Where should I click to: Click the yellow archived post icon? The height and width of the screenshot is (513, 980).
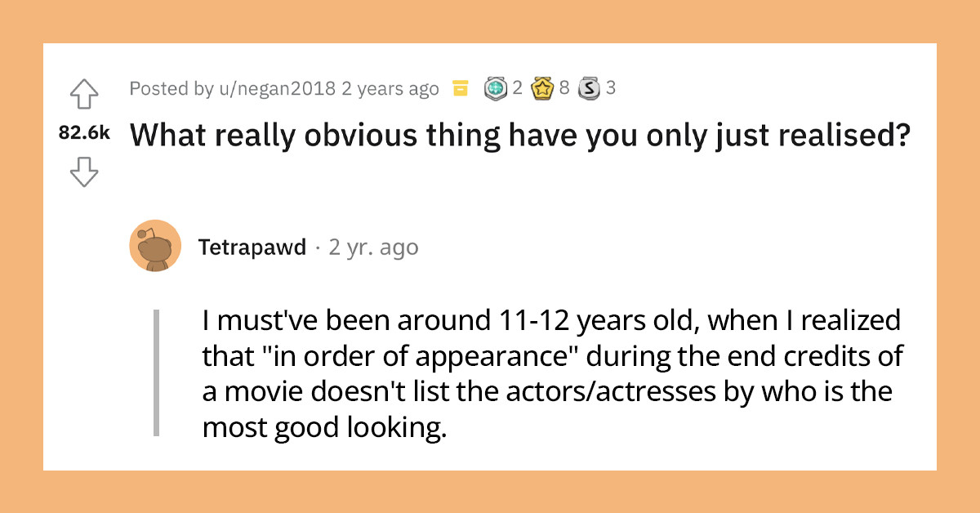[461, 88]
